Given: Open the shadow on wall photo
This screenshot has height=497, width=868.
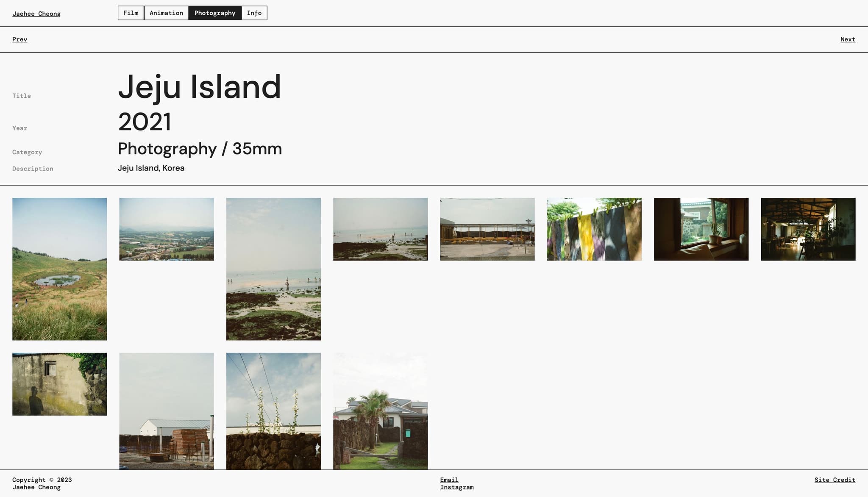Looking at the screenshot, I should click(x=59, y=384).
